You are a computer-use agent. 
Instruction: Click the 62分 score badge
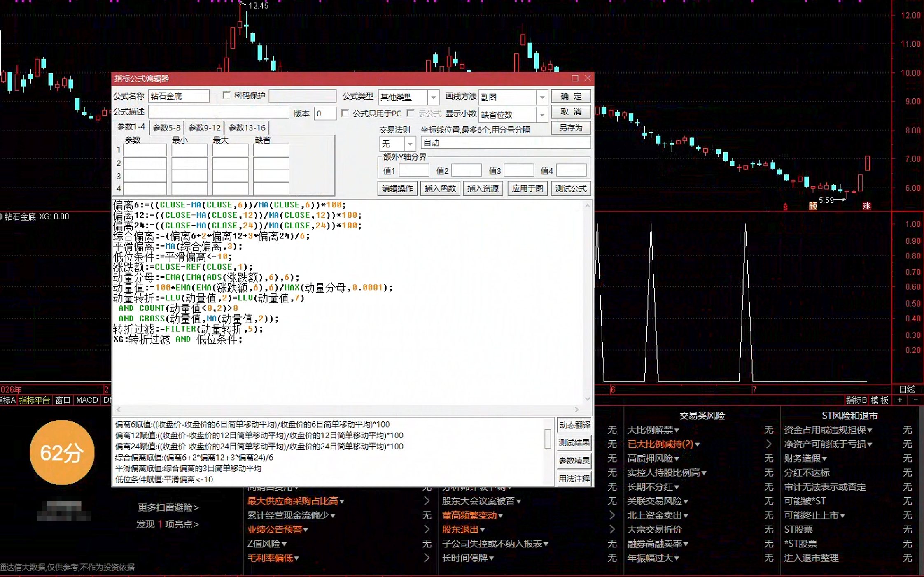click(62, 452)
